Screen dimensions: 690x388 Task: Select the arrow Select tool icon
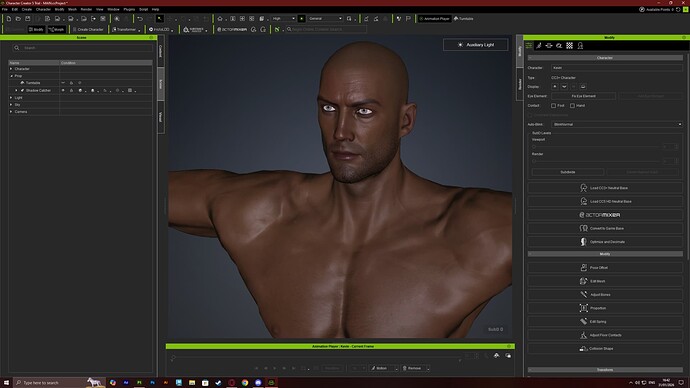click(159, 19)
